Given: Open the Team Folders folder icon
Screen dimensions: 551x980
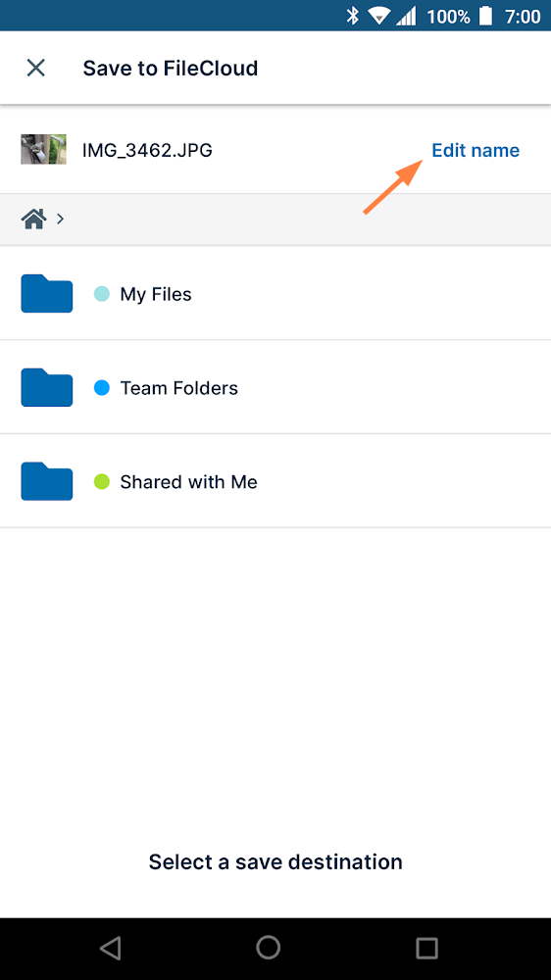Looking at the screenshot, I should pyautogui.click(x=47, y=387).
